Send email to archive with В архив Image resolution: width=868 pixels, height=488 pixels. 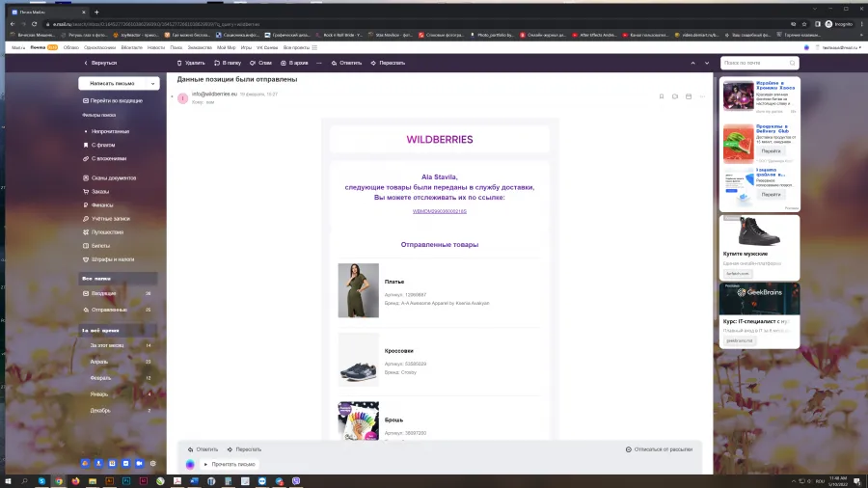pyautogui.click(x=294, y=63)
